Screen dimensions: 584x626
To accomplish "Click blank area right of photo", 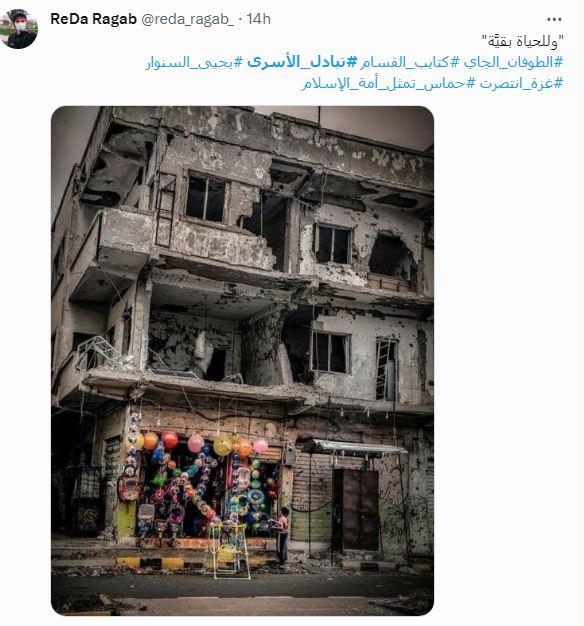I will 507,359.
